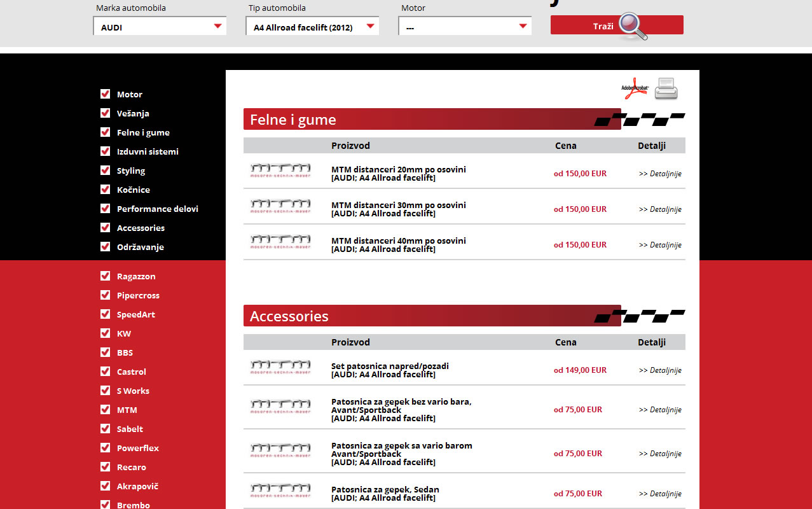Open Detaljnije for Patosnica bez vario bara
Viewport: 812px width, 509px height.
click(x=660, y=410)
